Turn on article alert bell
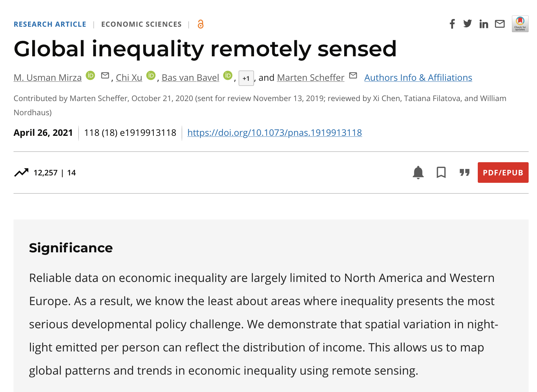This screenshot has width=537, height=392. (418, 173)
